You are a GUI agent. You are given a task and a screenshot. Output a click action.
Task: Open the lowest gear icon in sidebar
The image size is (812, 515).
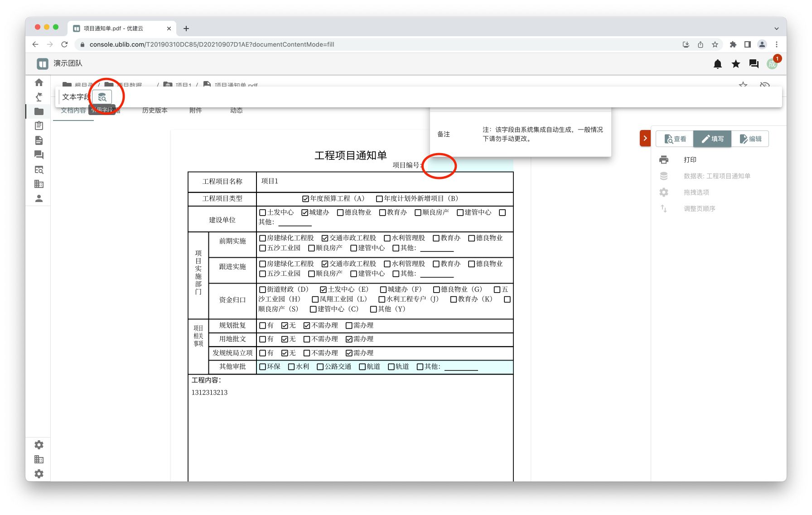[x=39, y=474]
